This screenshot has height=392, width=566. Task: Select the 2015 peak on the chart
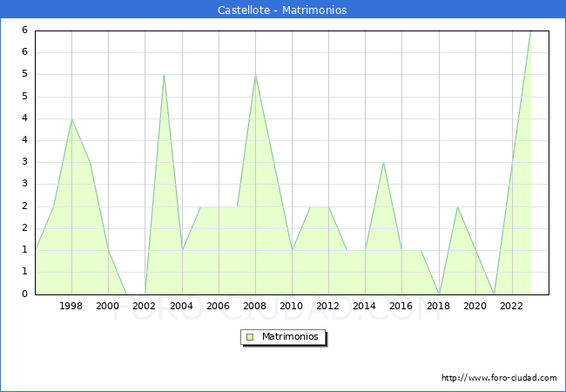pos(383,163)
